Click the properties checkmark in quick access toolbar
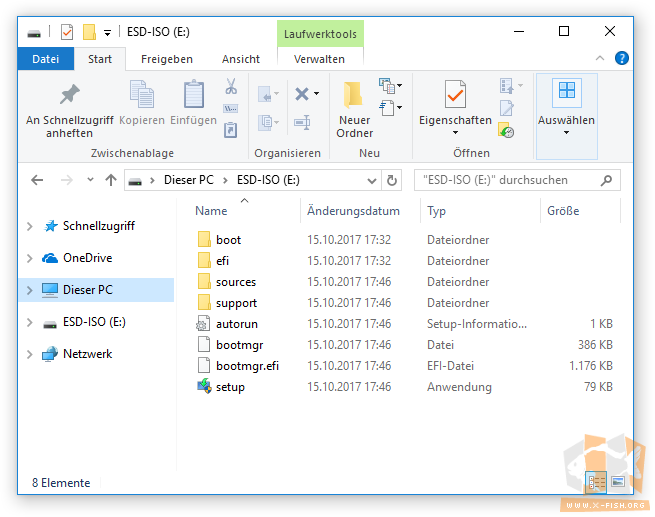Image resolution: width=655 pixels, height=517 pixels. (67, 32)
